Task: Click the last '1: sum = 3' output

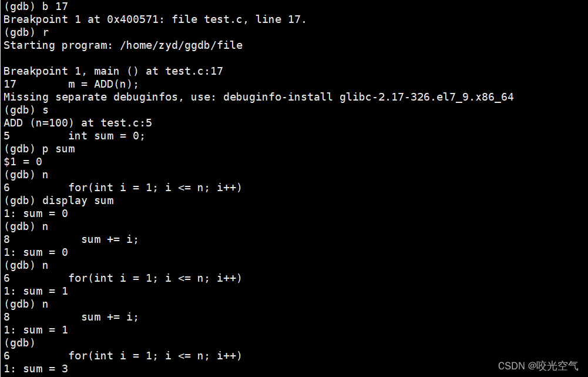Action: point(36,369)
